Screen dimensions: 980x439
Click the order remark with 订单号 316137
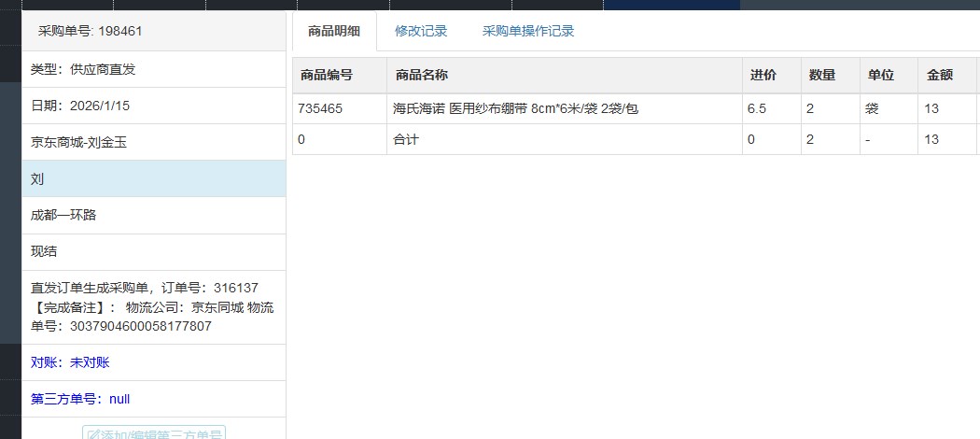pyautogui.click(x=152, y=306)
